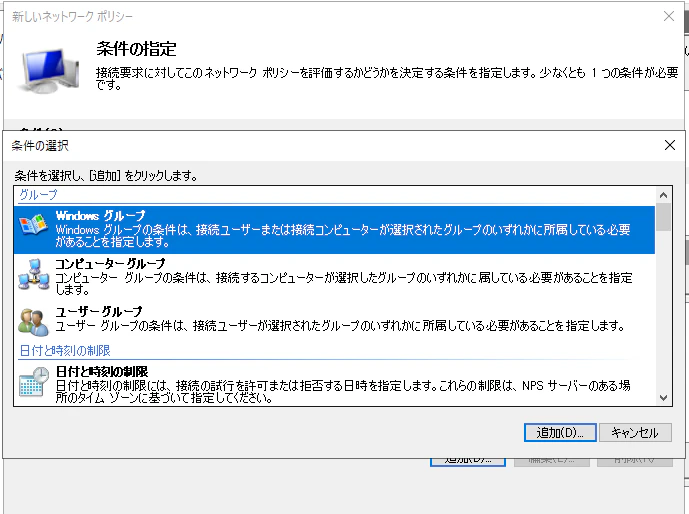Click the 日付と時刻の制限 description mentioning NPS サーバー
Image resolution: width=689 pixels, height=514 pixels.
[x=343, y=391]
